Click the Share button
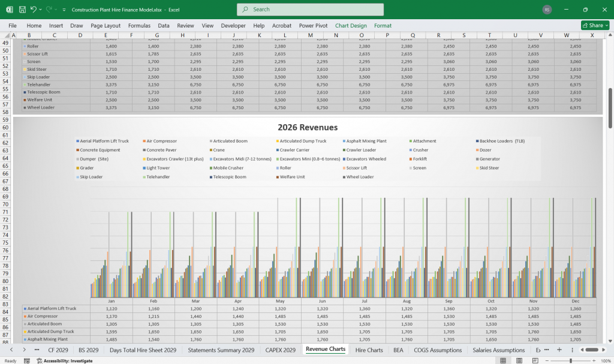The width and height of the screenshot is (614, 364). click(594, 25)
